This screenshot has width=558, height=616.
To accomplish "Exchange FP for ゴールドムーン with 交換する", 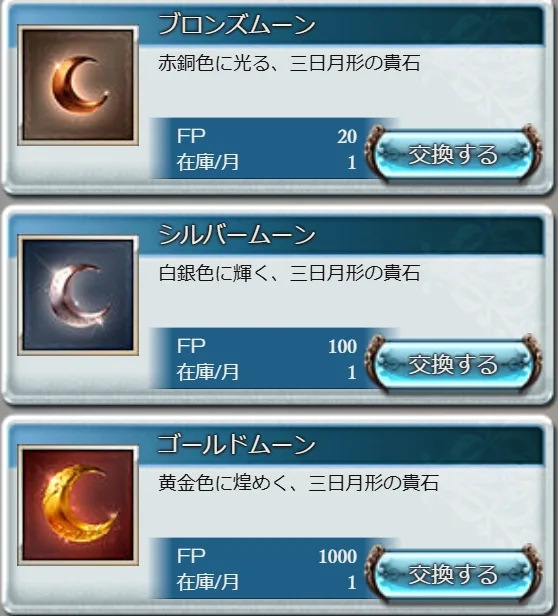I will [x=453, y=574].
